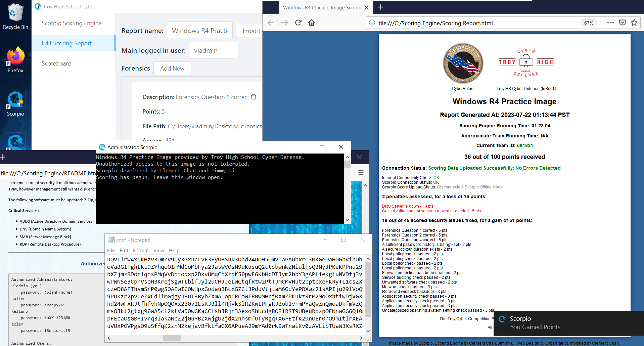This screenshot has width=644, height=346.
Task: Open the Notepad File menu
Action: (x=111, y=251)
